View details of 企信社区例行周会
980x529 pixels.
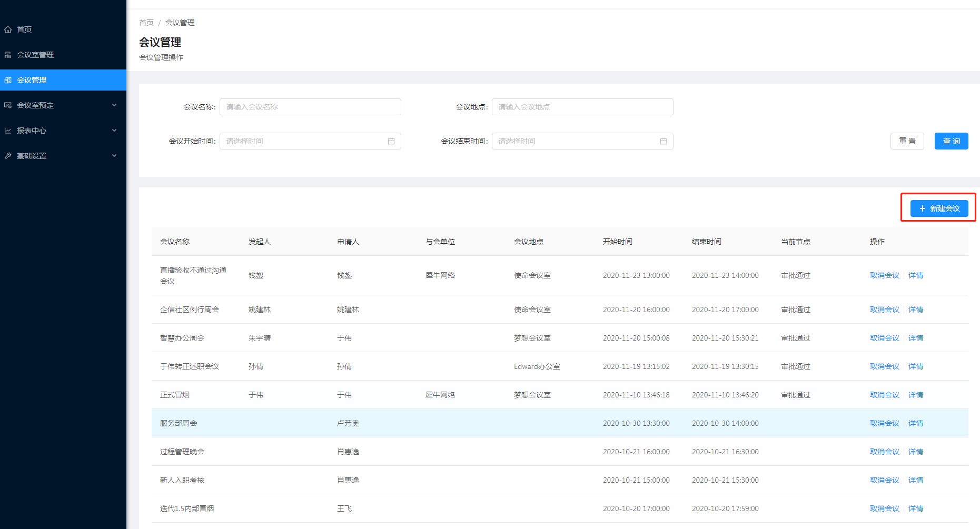click(x=916, y=310)
